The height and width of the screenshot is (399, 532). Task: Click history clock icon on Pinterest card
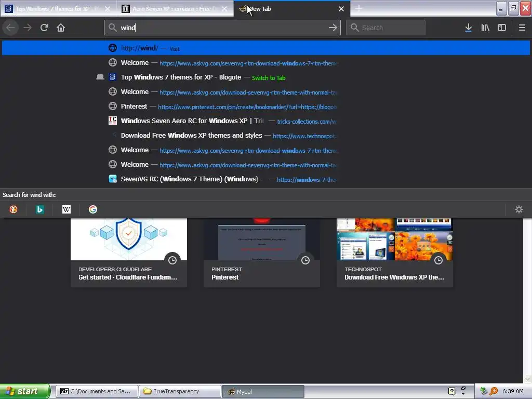[305, 260]
